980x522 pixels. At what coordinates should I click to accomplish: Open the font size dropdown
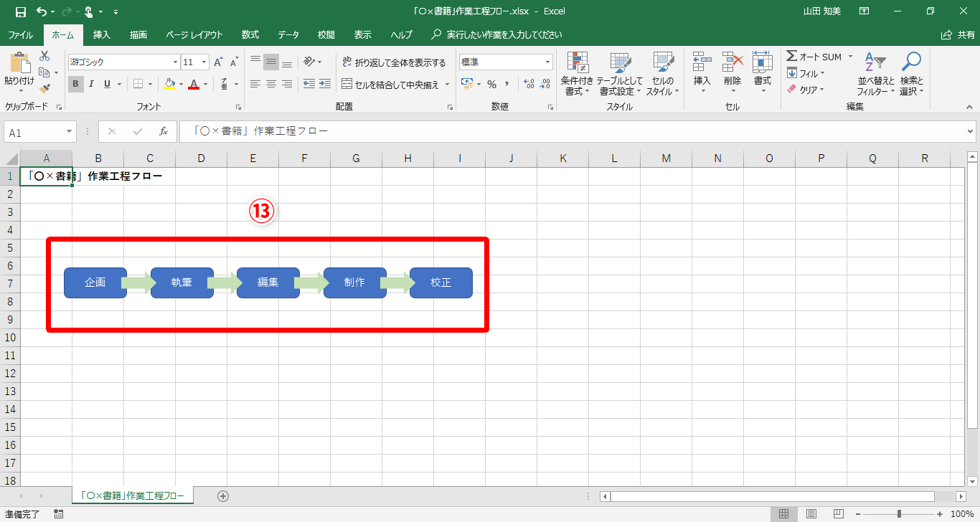click(204, 62)
